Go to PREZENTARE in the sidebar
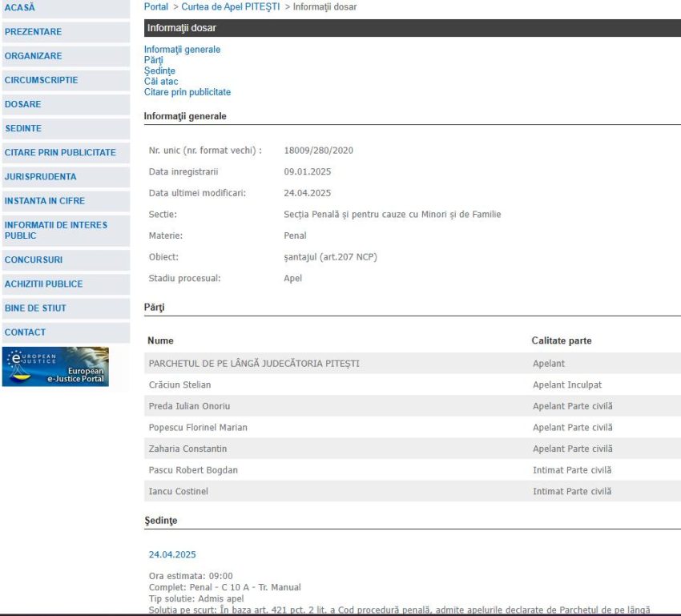The width and height of the screenshot is (681, 616). 33,32
